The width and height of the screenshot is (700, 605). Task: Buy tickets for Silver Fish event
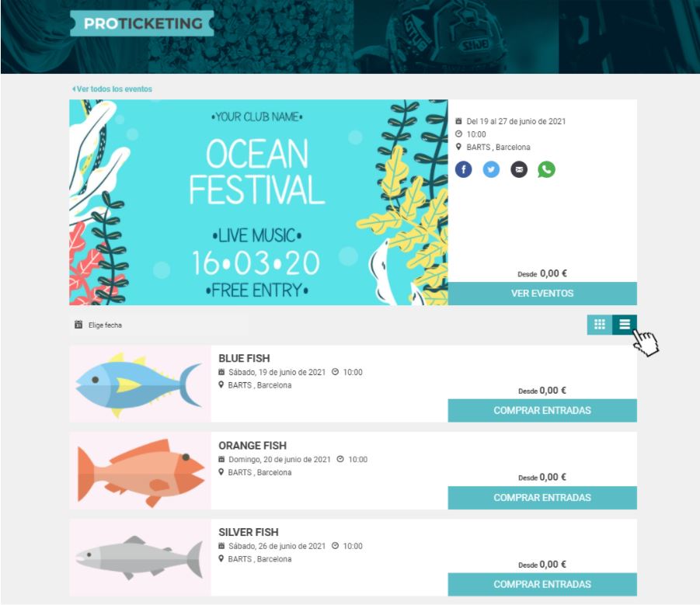coord(542,585)
